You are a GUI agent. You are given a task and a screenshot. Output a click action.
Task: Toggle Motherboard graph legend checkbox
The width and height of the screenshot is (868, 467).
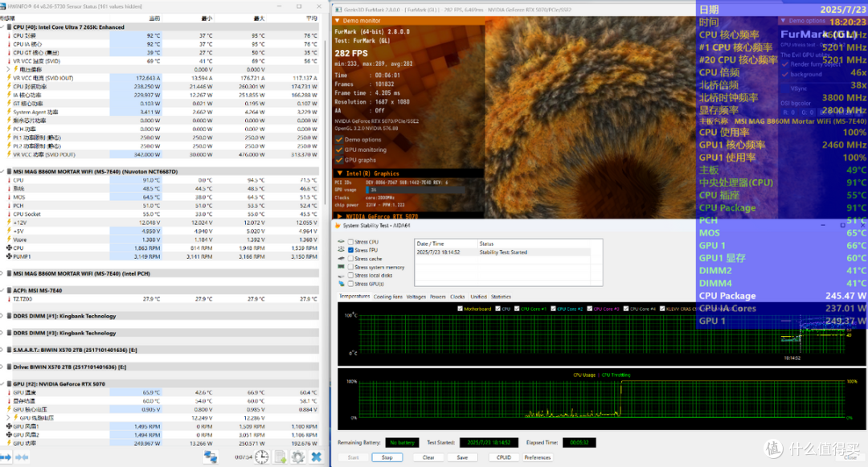click(460, 309)
